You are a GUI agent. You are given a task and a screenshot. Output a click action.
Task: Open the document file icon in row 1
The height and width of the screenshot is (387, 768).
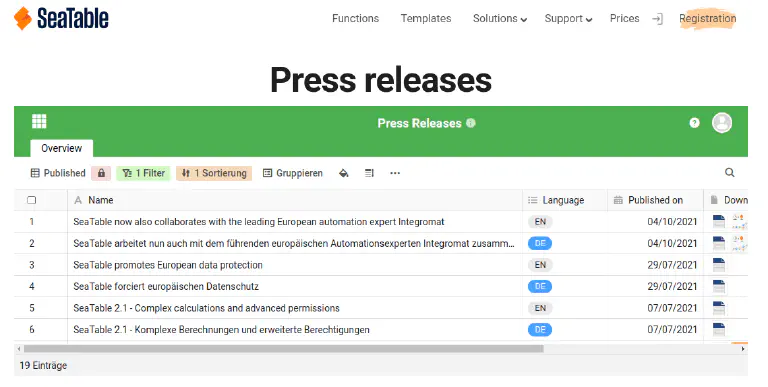(x=719, y=221)
